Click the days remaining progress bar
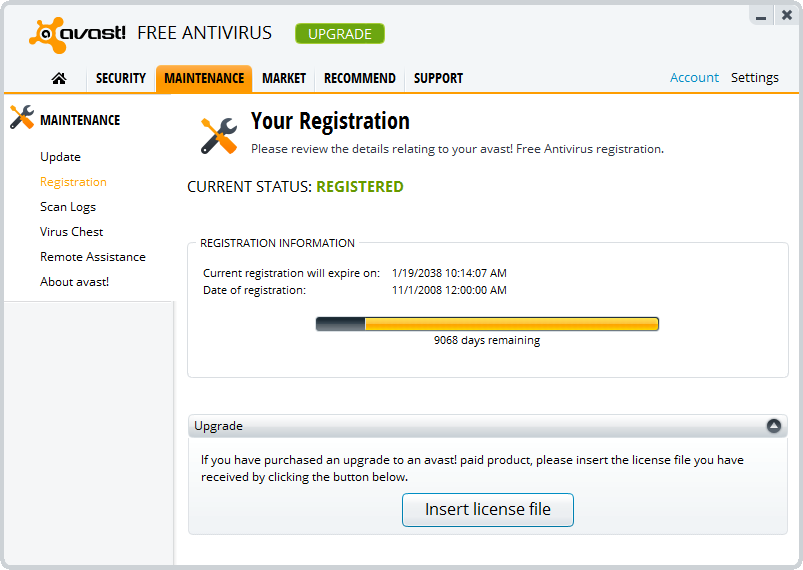 tap(487, 324)
